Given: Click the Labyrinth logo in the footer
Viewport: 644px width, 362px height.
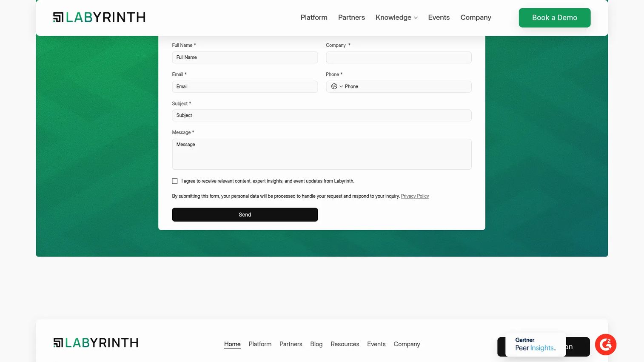Looking at the screenshot, I should [96, 343].
